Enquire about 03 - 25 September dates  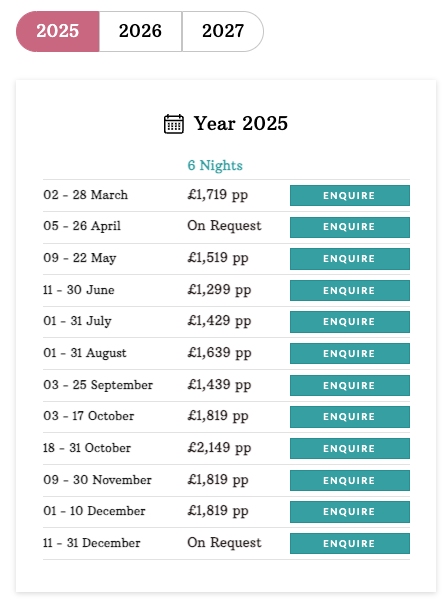click(350, 385)
